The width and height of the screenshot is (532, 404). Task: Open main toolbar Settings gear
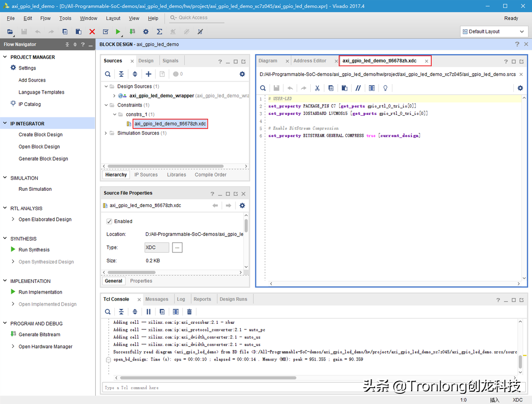pos(146,31)
